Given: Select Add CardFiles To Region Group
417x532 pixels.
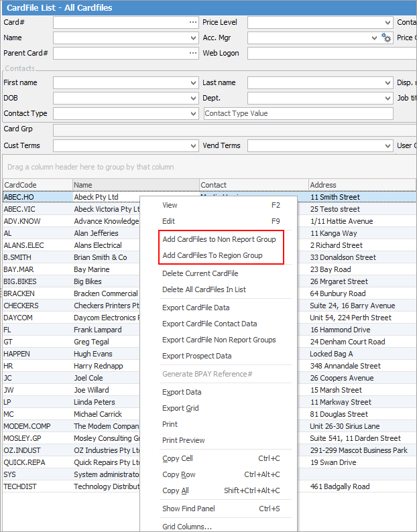Looking at the screenshot, I should (x=212, y=255).
